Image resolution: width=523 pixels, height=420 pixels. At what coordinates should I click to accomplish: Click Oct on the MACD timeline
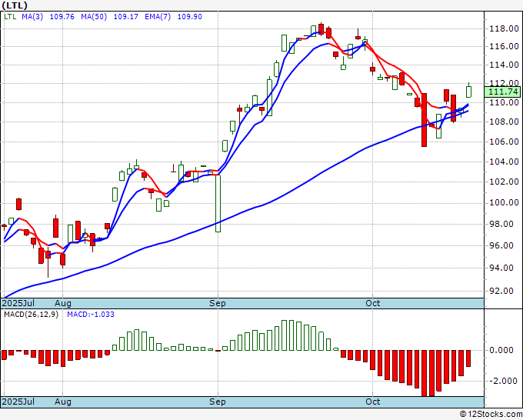(372, 402)
